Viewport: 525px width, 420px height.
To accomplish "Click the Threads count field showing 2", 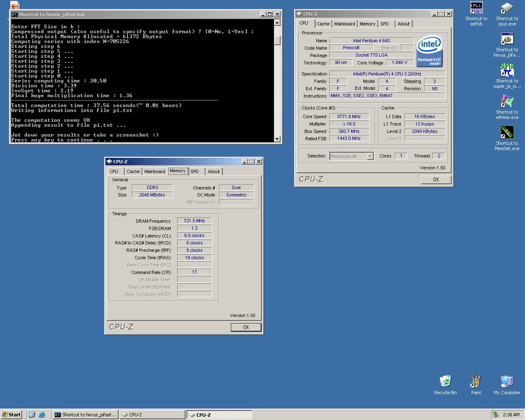I will pos(439,156).
